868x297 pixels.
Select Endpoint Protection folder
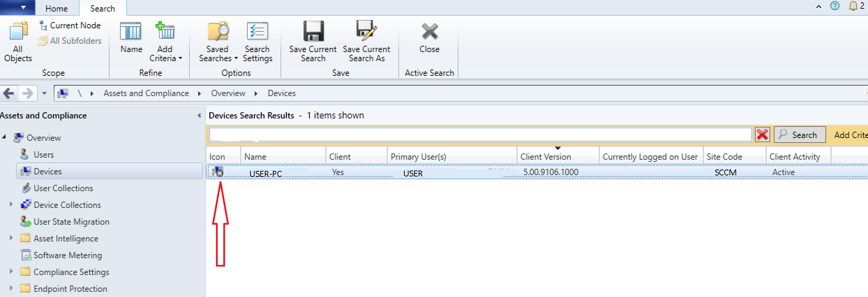coord(70,289)
